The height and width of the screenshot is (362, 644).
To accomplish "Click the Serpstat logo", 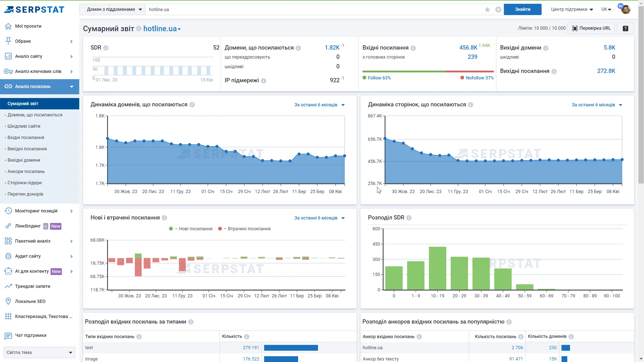I will pyautogui.click(x=34, y=10).
